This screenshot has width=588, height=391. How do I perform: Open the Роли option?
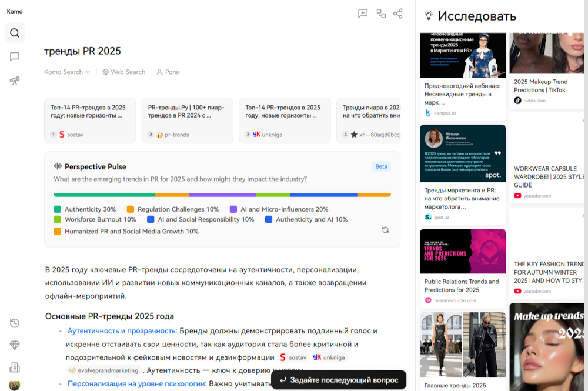[x=168, y=72]
